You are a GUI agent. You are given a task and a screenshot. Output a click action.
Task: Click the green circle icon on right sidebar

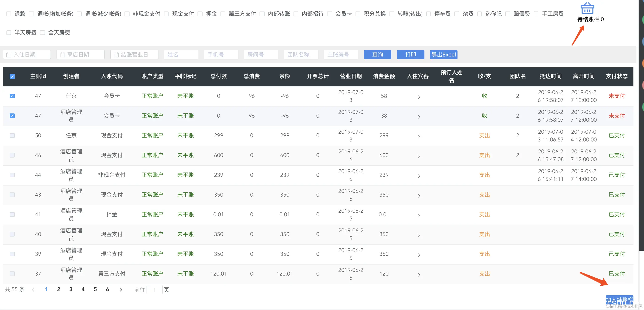642,20
